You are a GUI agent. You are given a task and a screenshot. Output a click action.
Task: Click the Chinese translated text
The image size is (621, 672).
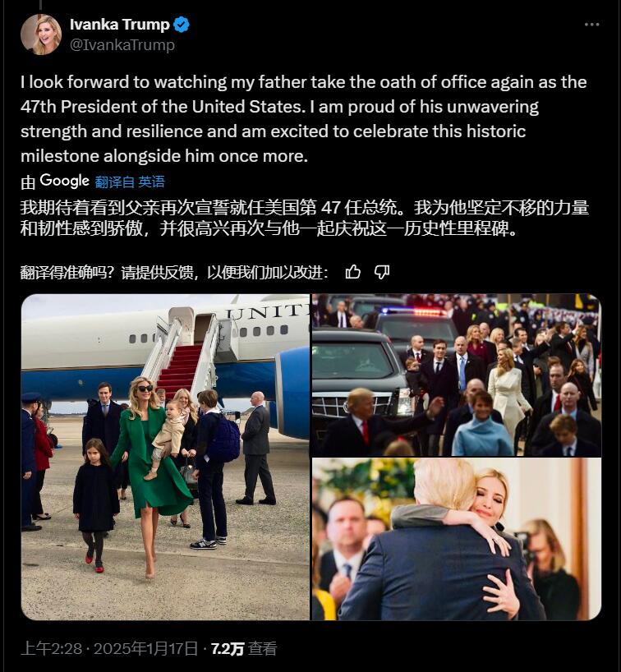305,219
